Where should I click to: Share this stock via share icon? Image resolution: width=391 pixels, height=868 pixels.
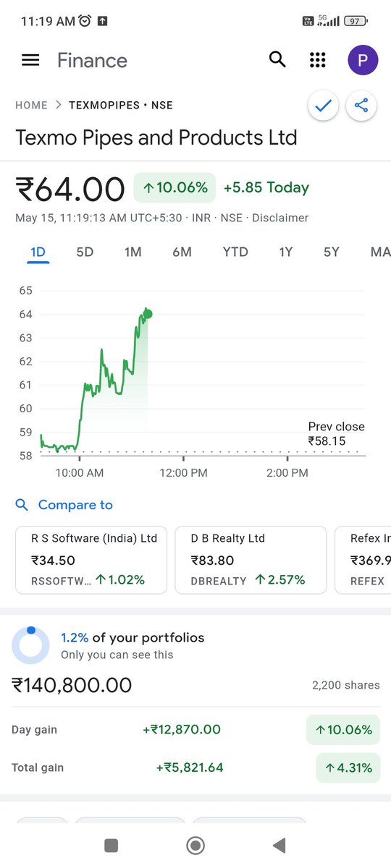click(x=361, y=106)
